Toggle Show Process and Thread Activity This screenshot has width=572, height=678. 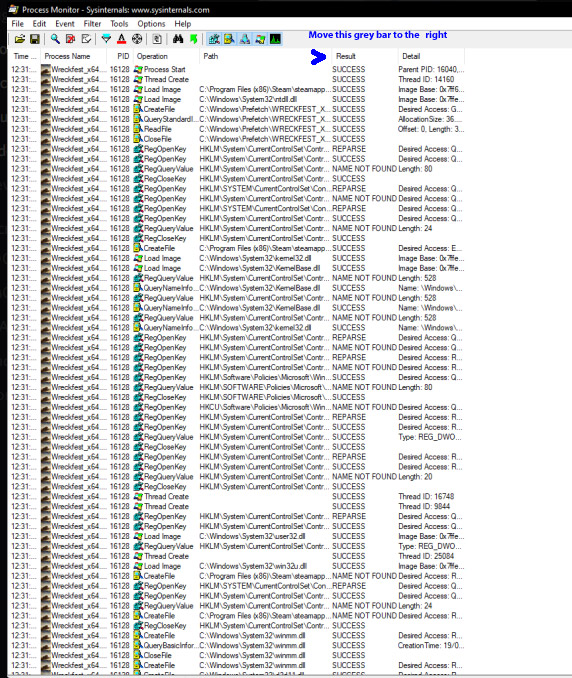tap(260, 39)
